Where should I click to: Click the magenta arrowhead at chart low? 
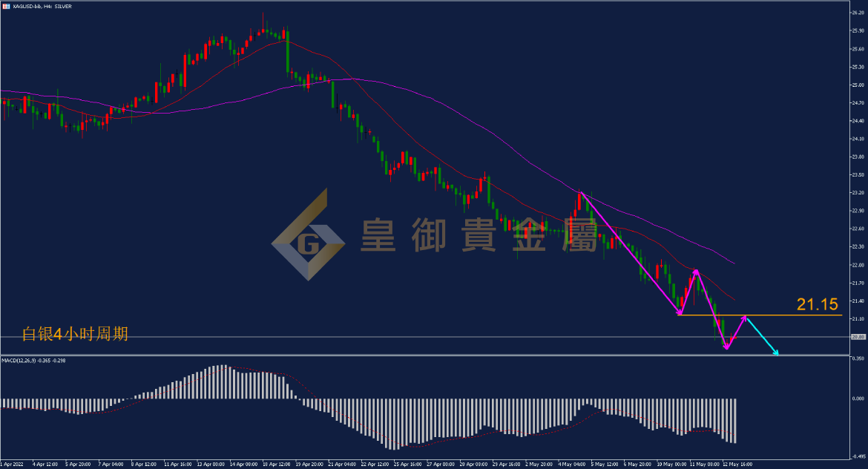coord(727,347)
